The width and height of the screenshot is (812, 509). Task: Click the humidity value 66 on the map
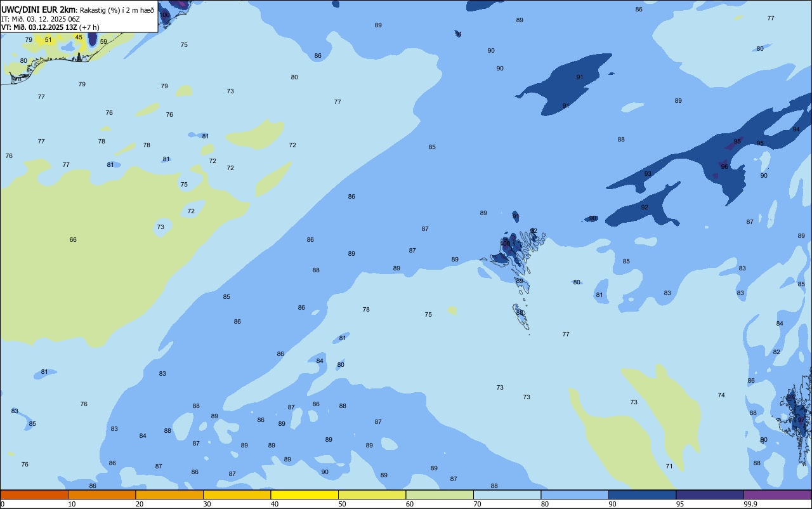(x=73, y=240)
